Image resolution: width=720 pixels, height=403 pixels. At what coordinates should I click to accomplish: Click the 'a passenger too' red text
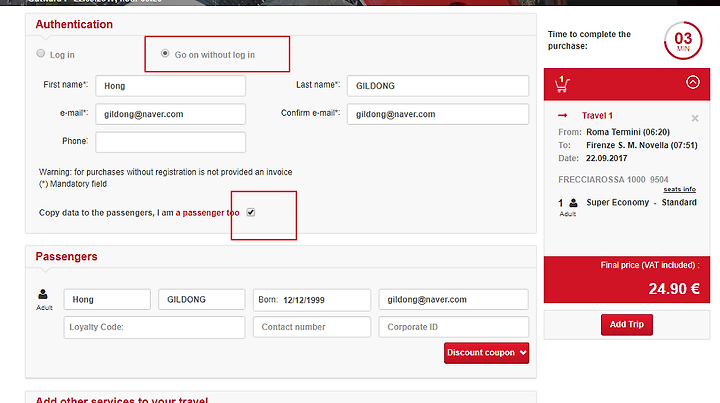coord(208,213)
